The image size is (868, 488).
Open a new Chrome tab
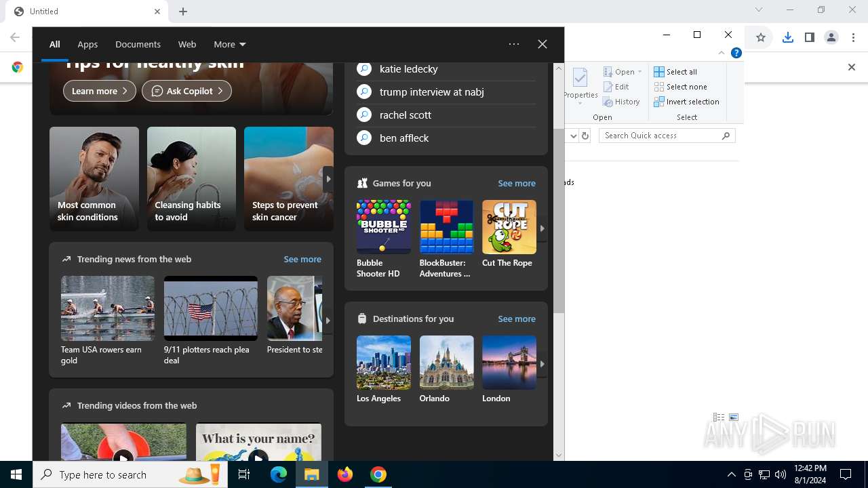[183, 12]
